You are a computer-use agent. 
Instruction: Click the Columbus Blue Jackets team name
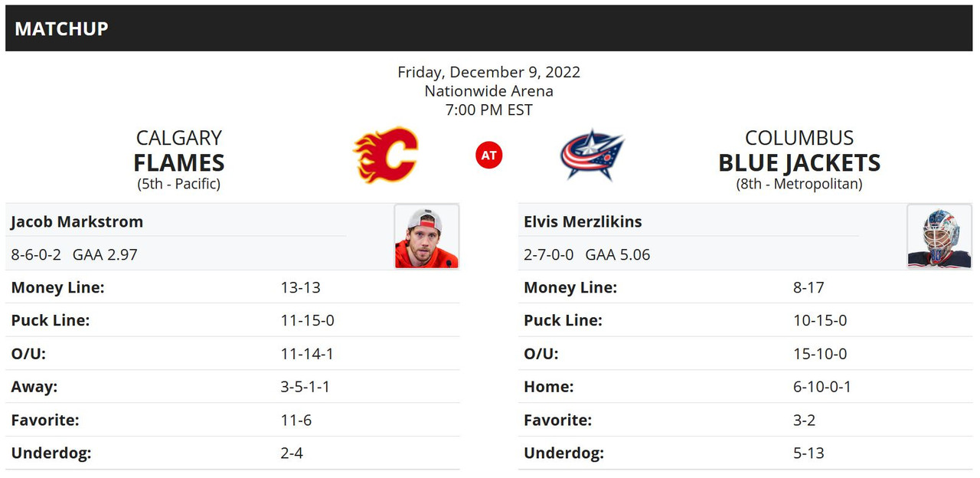pyautogui.click(x=799, y=150)
